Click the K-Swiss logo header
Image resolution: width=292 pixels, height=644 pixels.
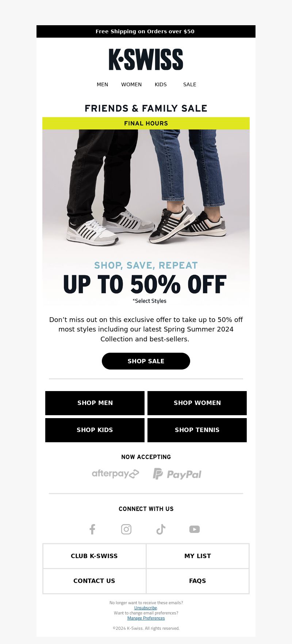click(x=146, y=59)
